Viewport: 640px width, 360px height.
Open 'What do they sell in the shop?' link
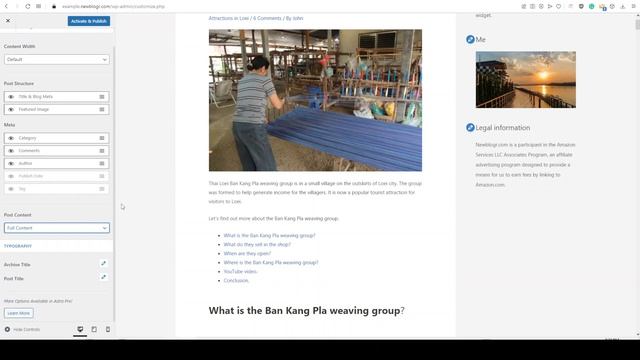click(x=257, y=244)
